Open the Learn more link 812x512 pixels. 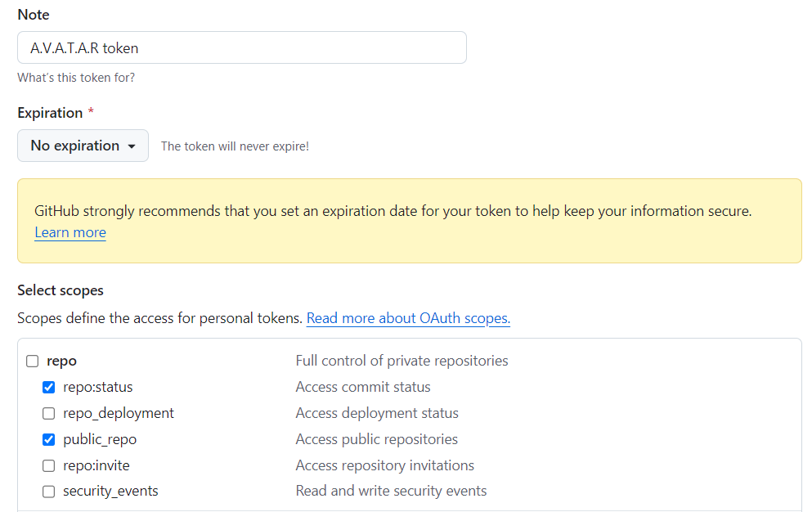(x=70, y=232)
